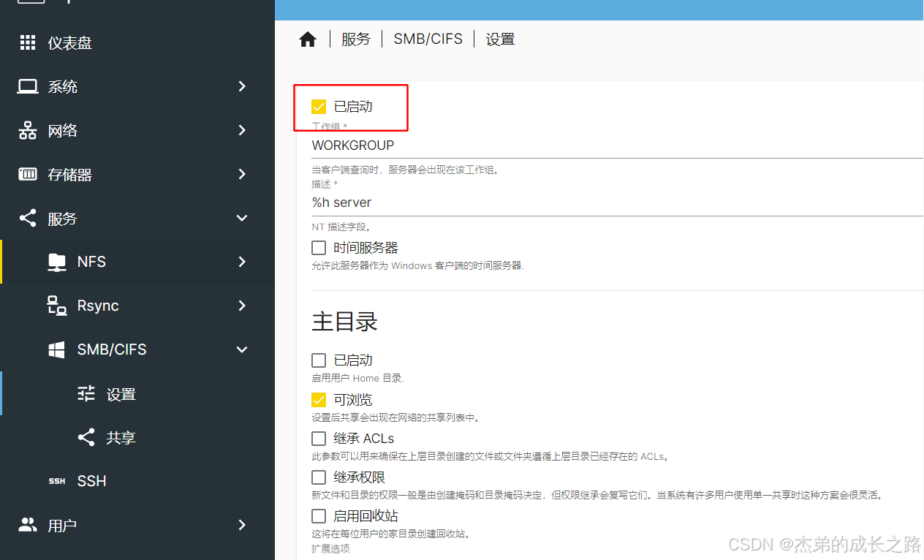Click the %h server description field
This screenshot has width=924, height=560.
[x=617, y=203]
